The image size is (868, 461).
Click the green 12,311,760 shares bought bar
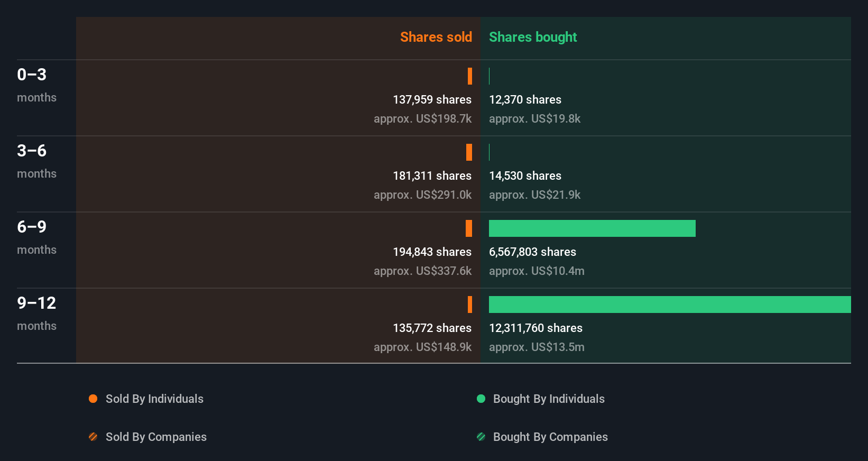coord(670,305)
